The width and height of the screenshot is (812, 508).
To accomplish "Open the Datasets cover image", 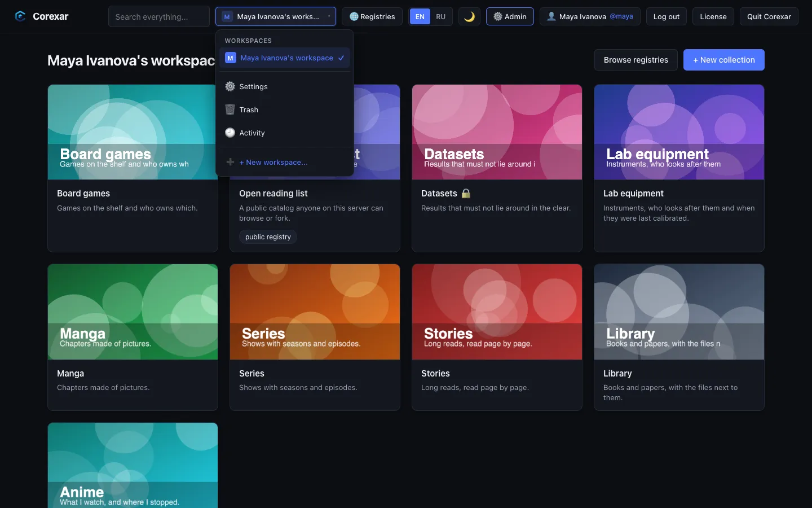I will [497, 132].
